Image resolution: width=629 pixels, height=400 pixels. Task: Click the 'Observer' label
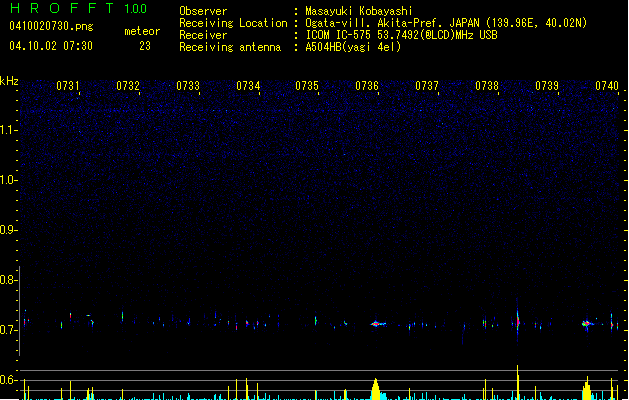coord(203,11)
